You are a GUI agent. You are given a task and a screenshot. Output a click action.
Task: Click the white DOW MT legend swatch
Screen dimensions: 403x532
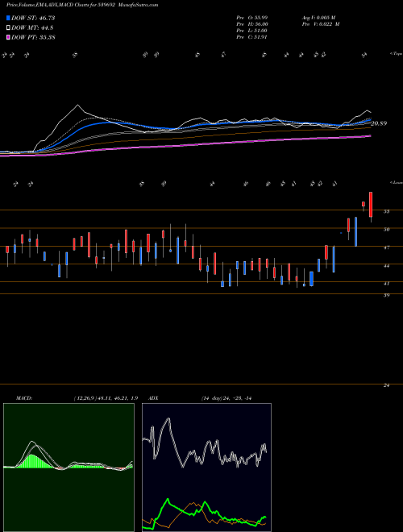(8, 28)
